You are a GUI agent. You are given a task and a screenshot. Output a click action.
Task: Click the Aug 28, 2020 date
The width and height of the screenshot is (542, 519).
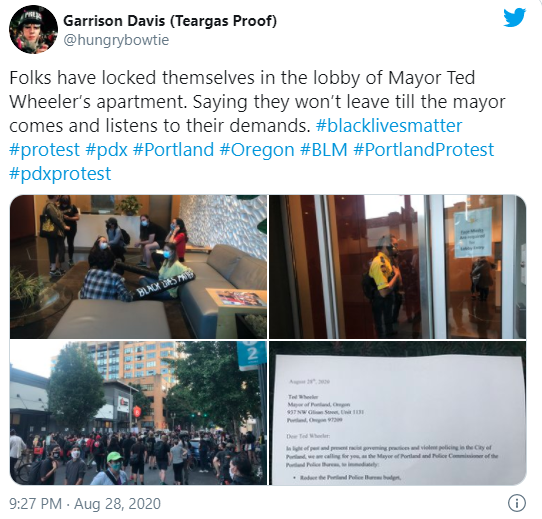click(x=118, y=504)
